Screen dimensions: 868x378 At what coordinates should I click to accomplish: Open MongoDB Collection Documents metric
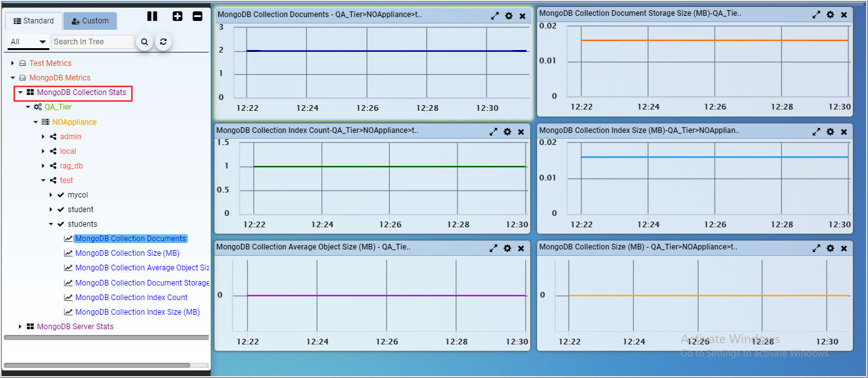coord(130,239)
